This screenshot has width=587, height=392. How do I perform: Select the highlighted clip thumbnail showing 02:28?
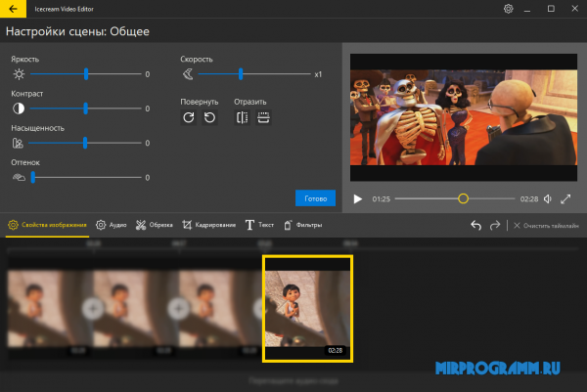click(308, 309)
